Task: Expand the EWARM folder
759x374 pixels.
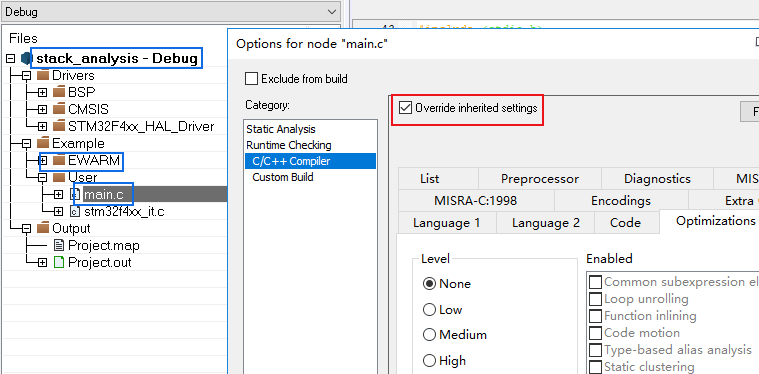Action: click(x=43, y=160)
